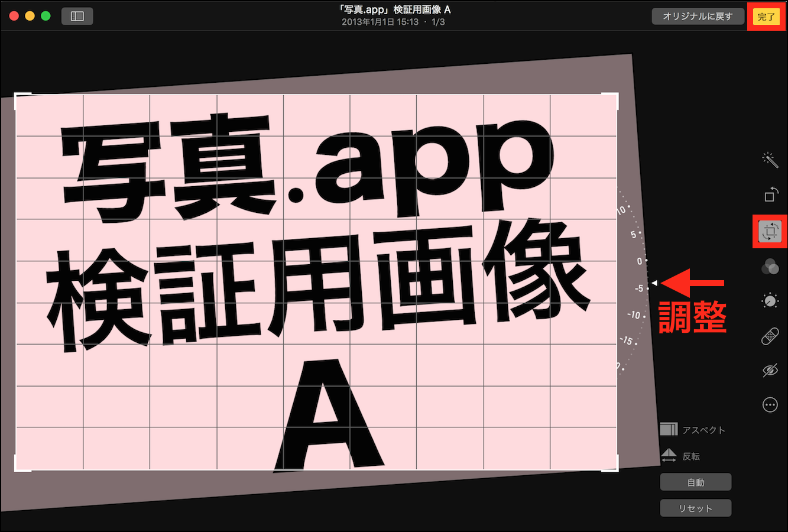Click the yellow minimize window button

[x=30, y=16]
